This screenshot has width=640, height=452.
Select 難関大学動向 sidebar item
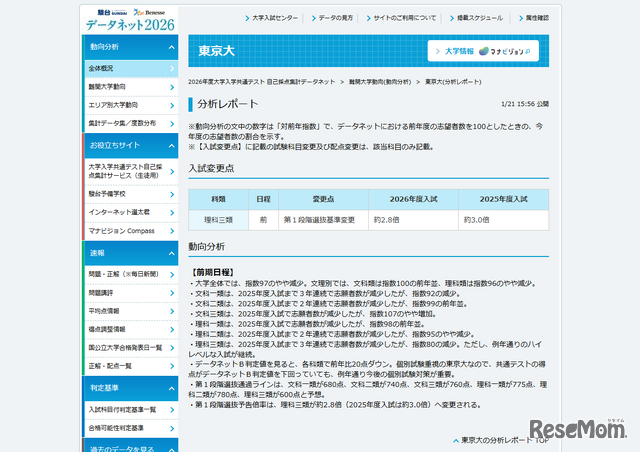(x=131, y=87)
